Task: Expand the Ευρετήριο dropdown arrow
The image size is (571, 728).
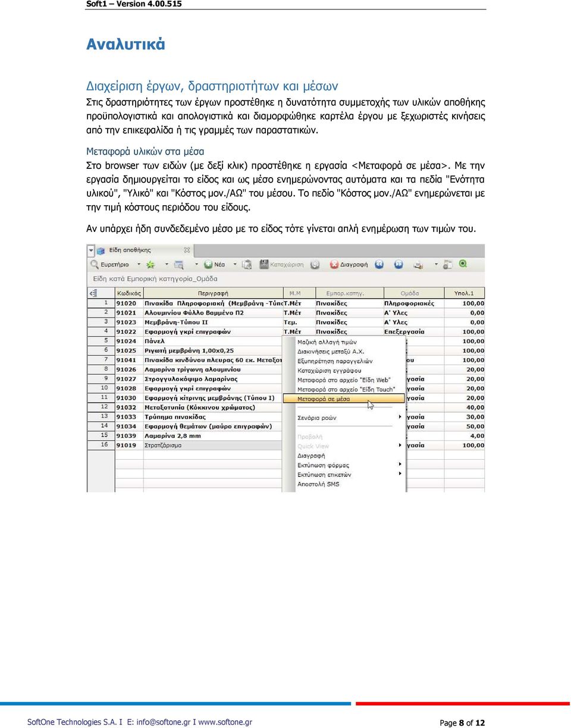Action: click(x=139, y=265)
